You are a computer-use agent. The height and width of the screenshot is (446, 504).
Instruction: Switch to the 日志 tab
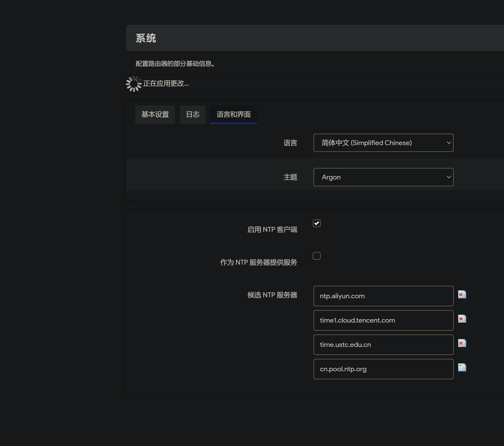point(193,114)
